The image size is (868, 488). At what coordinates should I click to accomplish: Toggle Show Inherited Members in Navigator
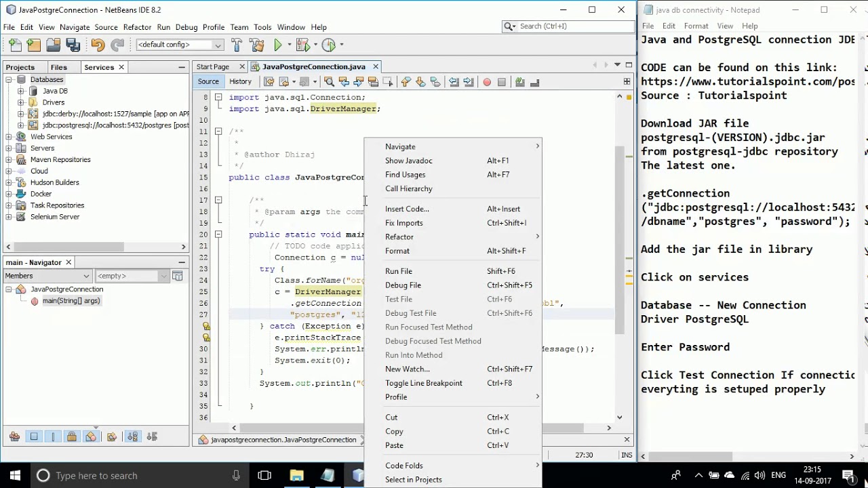coord(14,436)
